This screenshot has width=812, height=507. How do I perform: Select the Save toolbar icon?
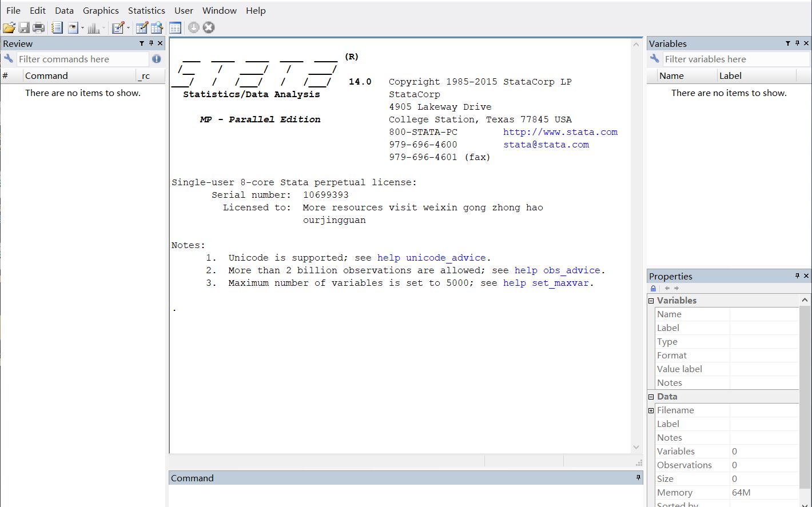click(x=24, y=27)
